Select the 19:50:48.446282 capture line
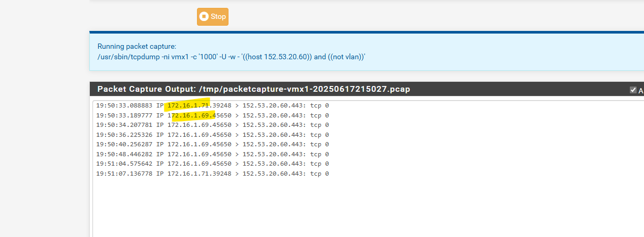The image size is (644, 237). (212, 154)
